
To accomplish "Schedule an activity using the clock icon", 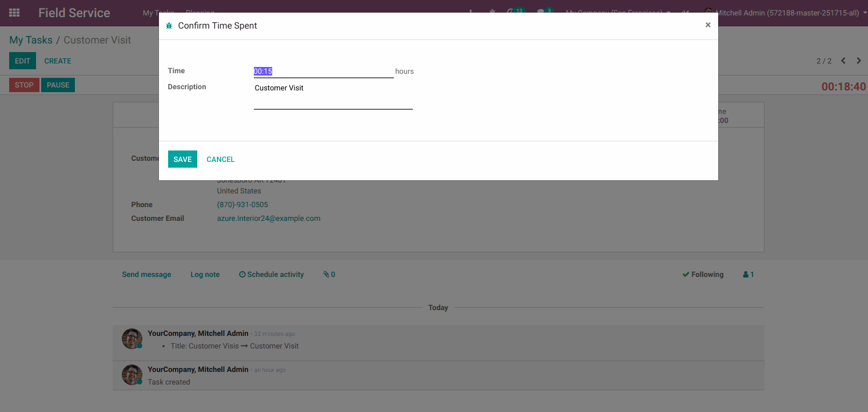I will click(242, 274).
